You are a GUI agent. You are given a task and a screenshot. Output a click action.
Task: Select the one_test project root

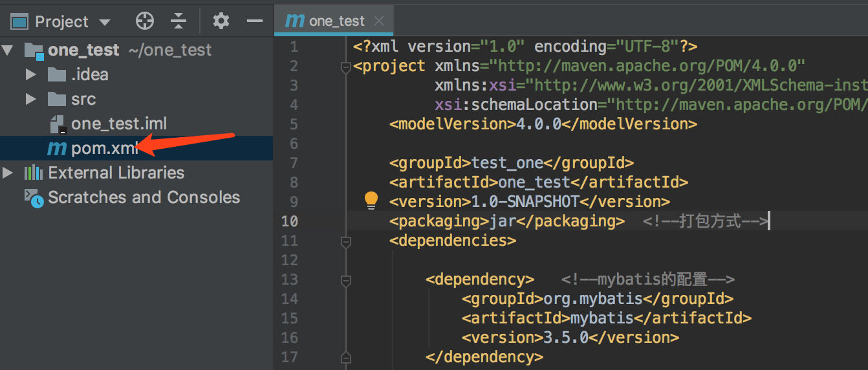point(136,50)
